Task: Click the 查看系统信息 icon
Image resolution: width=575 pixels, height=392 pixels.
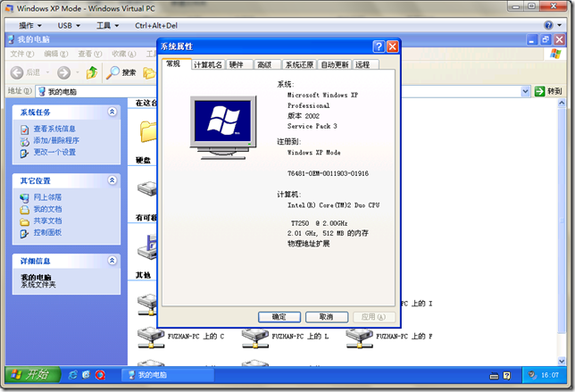Action: [25, 129]
